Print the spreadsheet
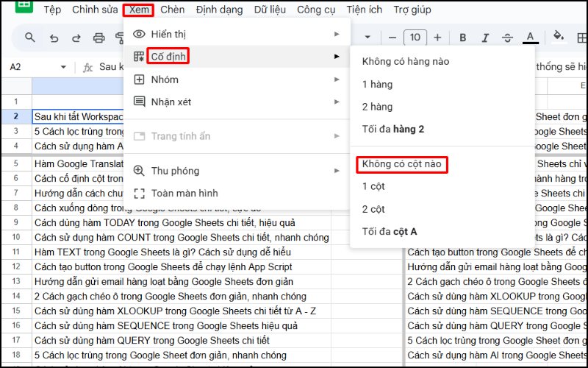This screenshot has width=588, height=368. point(99,38)
